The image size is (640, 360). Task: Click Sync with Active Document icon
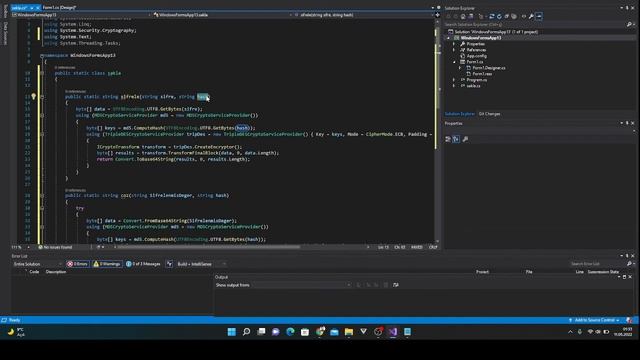coord(492,16)
